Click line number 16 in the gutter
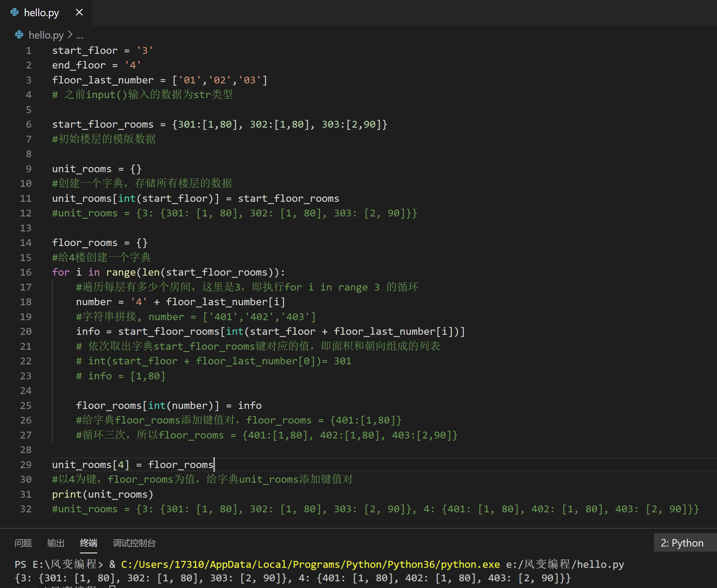Viewport: 717px width, 588px height. [26, 272]
